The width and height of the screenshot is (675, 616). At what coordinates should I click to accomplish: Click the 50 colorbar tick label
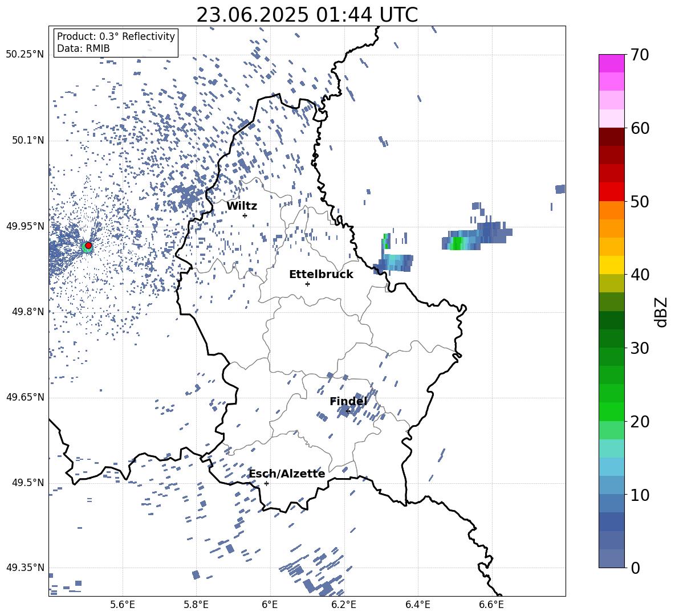640,202
